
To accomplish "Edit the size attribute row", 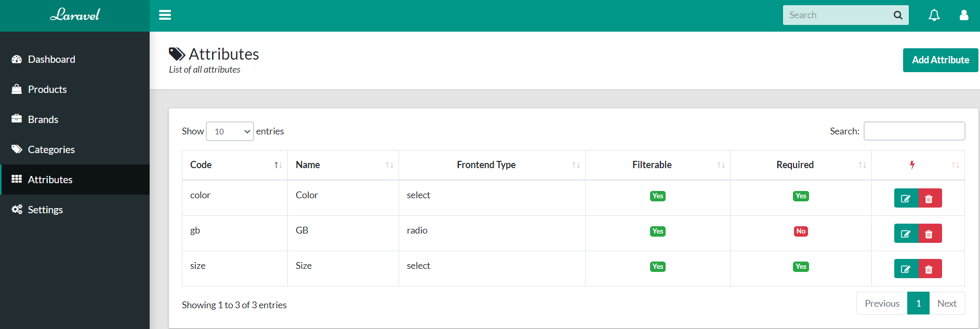I will pos(906,269).
